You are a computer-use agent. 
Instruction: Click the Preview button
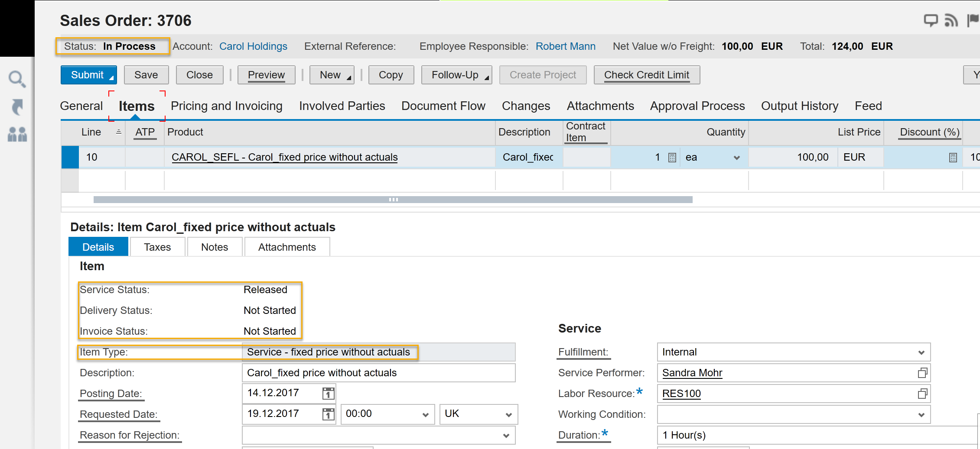(266, 75)
